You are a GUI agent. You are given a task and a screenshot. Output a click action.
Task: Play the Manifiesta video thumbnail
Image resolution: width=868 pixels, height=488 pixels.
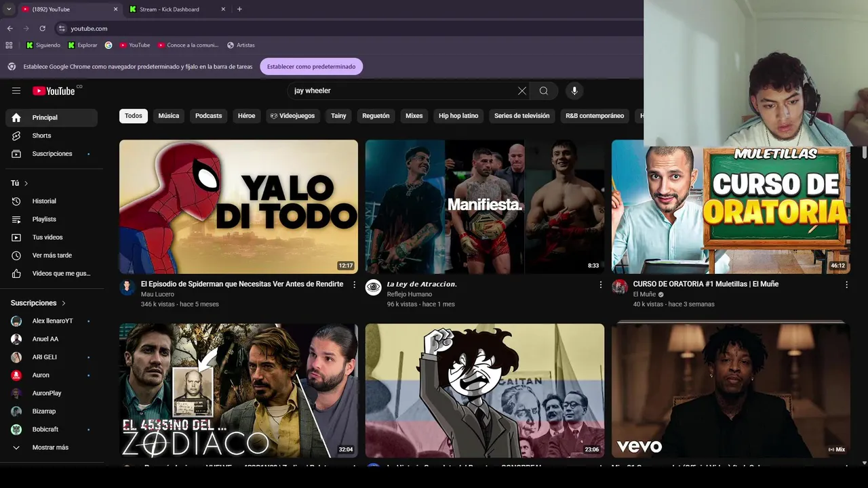point(485,207)
